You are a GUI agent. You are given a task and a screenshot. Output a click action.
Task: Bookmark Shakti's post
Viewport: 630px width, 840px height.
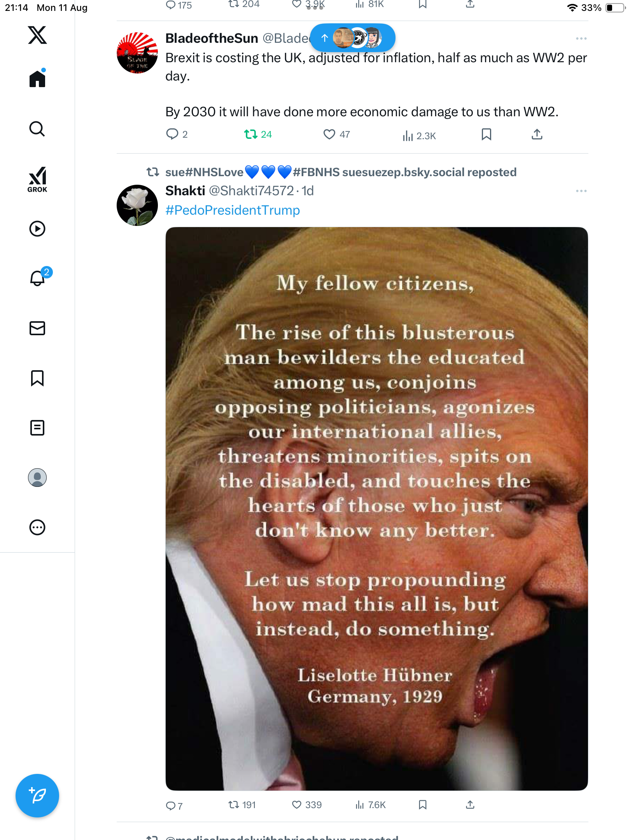pyautogui.click(x=423, y=805)
